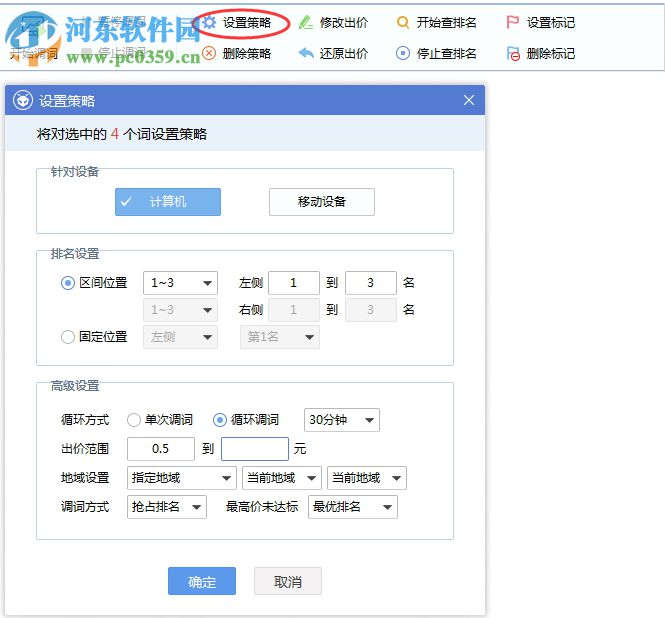
Task: Confirm with the 确定 button
Action: click(202, 581)
